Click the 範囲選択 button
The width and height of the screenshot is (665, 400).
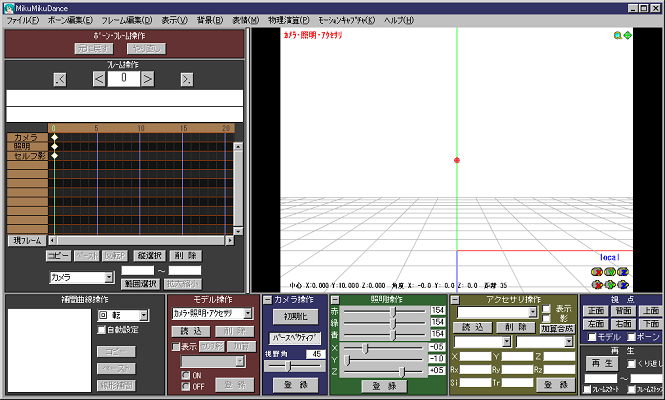140,284
